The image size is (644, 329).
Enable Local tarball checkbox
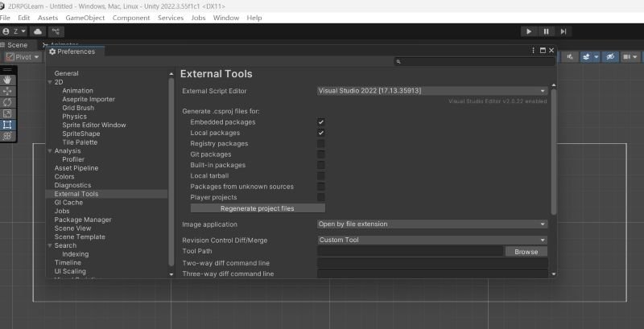[320, 175]
